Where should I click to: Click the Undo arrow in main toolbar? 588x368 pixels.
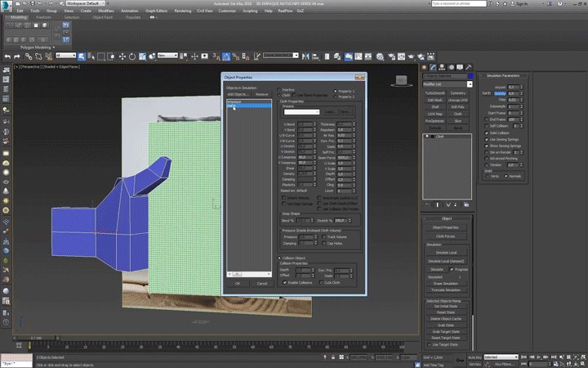[7, 56]
